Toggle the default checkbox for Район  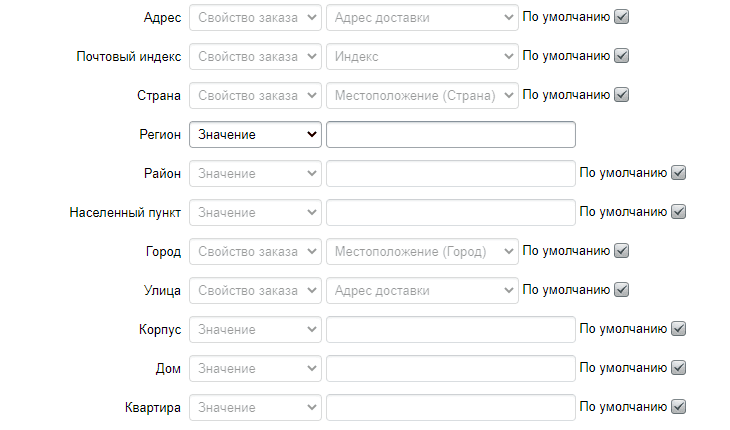[679, 173]
